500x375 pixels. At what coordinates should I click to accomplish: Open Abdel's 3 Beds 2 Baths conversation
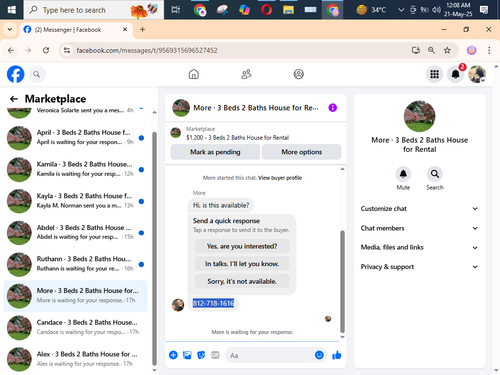(76, 232)
